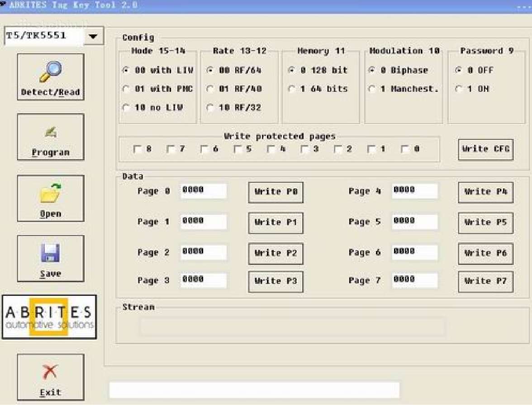Focus the Page 2 data field
The height and width of the screenshot is (407, 532).
[203, 252]
